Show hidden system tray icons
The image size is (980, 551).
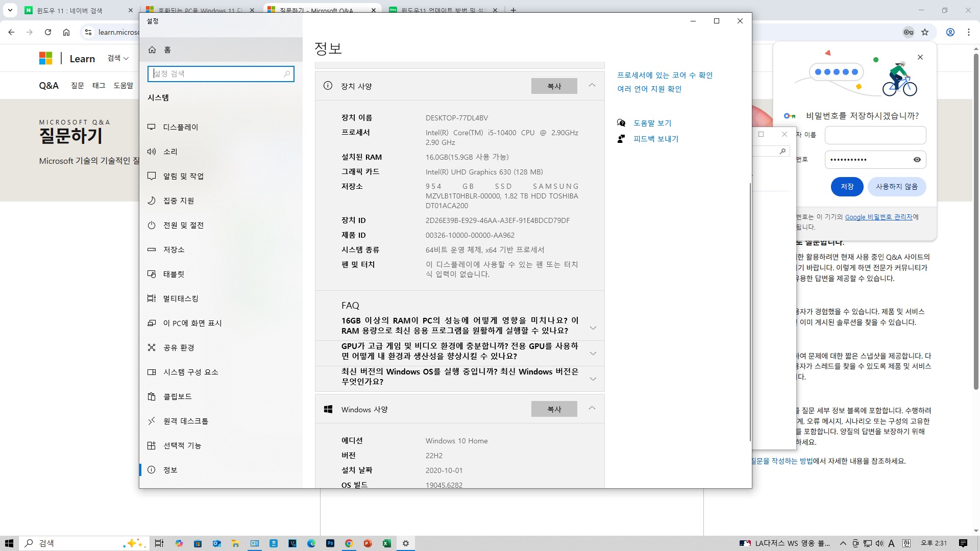click(843, 543)
